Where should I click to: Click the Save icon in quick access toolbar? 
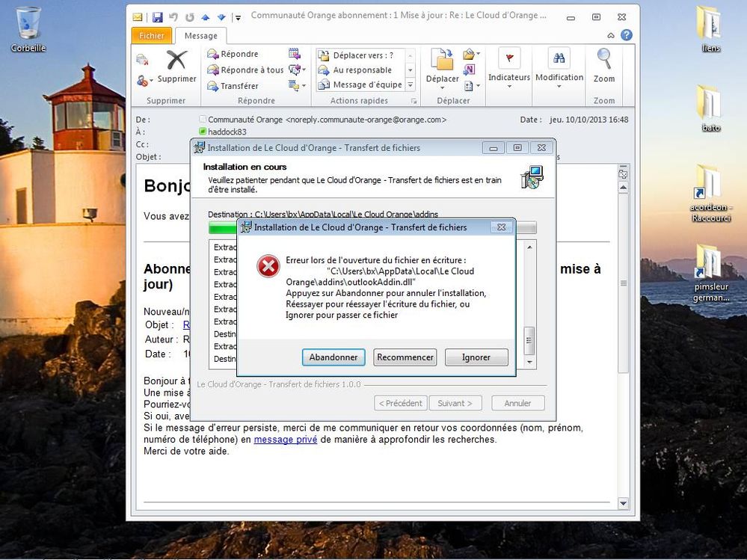(x=157, y=17)
